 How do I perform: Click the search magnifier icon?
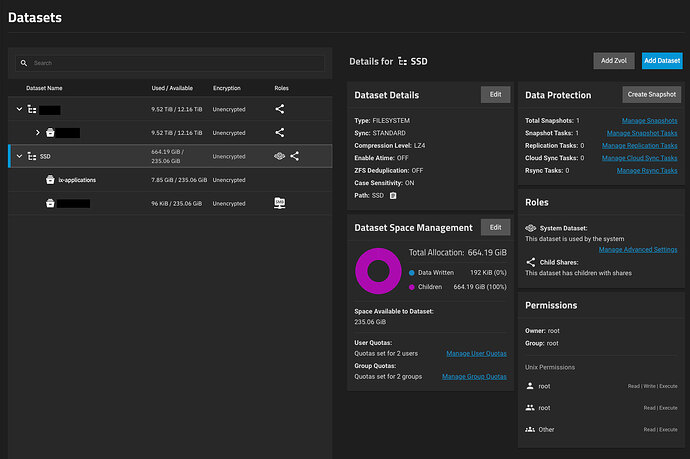pyautogui.click(x=24, y=63)
